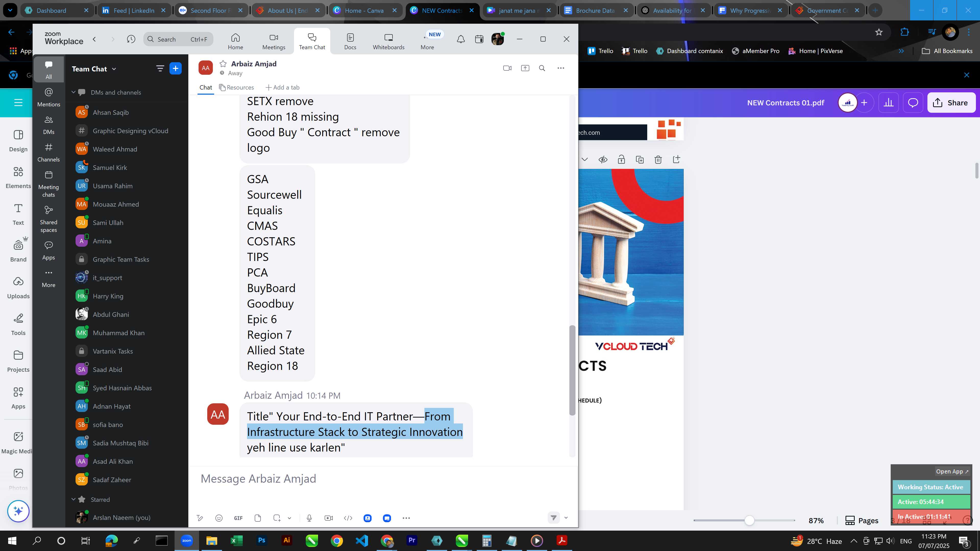This screenshot has height=551, width=980.
Task: Click Canva zoom slider handle
Action: (x=749, y=520)
